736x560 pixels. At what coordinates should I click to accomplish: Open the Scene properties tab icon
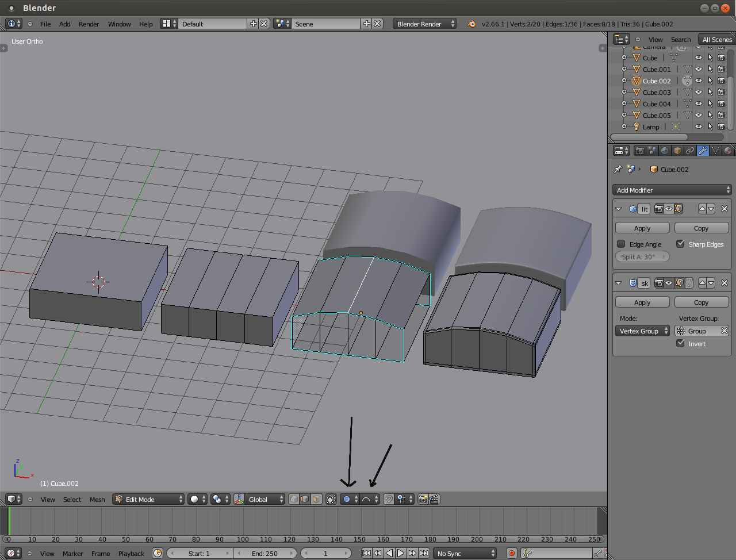point(652,151)
